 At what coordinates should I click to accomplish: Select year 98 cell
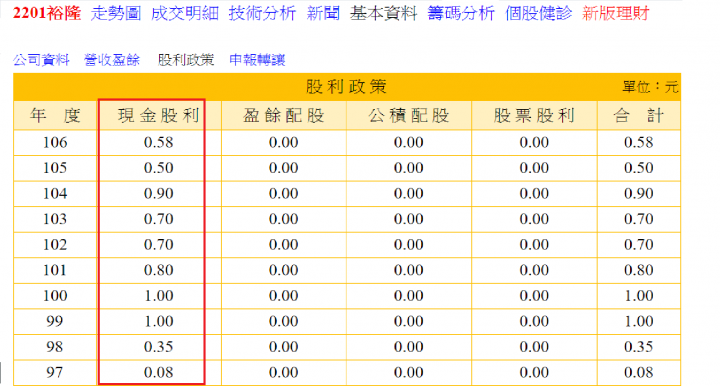(55, 347)
